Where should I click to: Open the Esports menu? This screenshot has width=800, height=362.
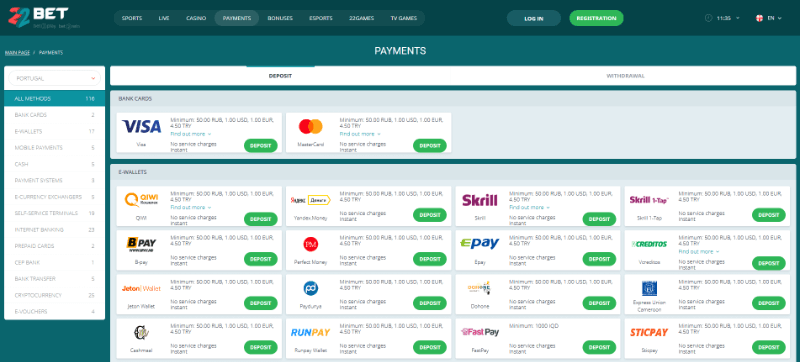pos(321,18)
